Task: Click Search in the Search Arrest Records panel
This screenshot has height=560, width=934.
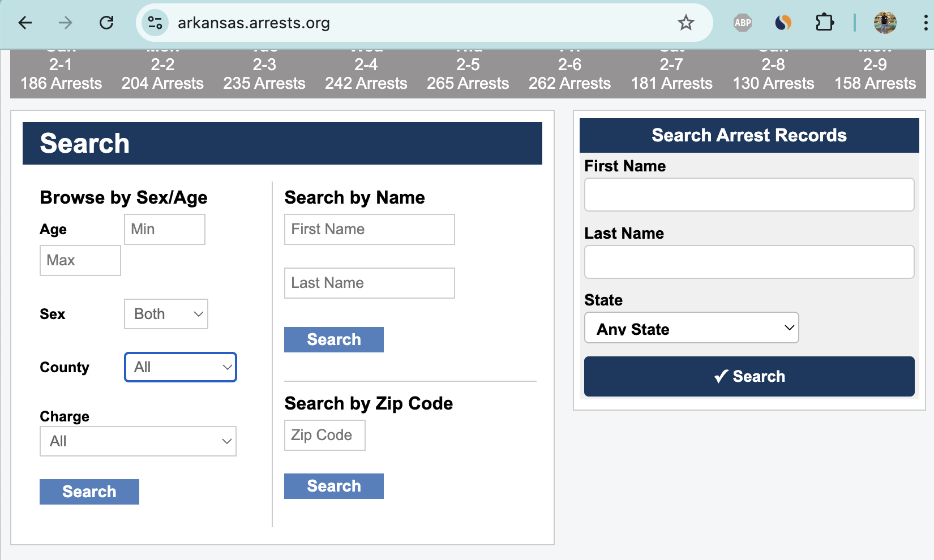Action: (749, 376)
